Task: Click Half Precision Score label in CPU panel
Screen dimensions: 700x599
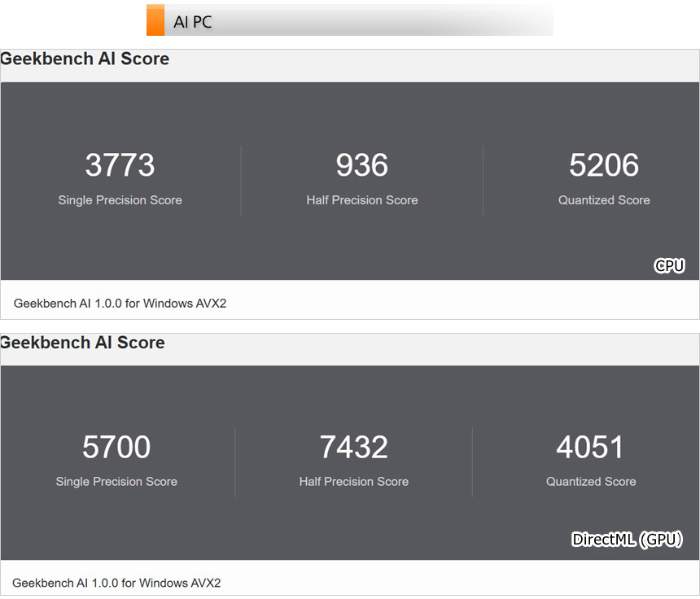Action: point(361,200)
